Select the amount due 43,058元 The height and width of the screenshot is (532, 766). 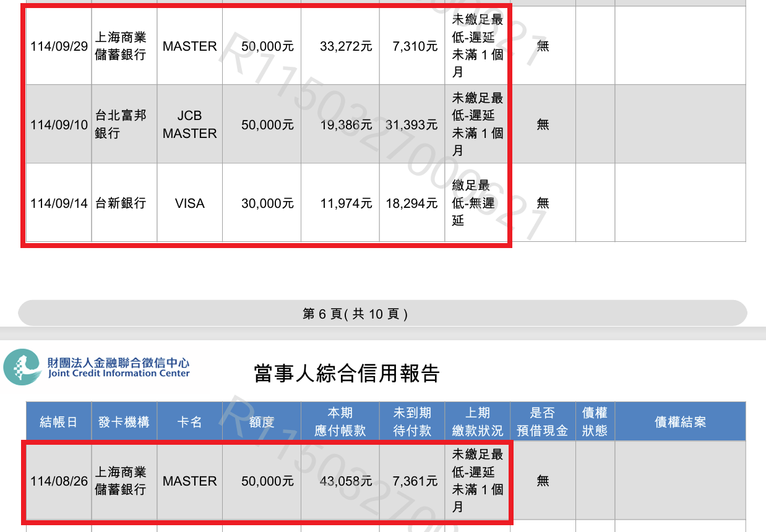pos(346,481)
